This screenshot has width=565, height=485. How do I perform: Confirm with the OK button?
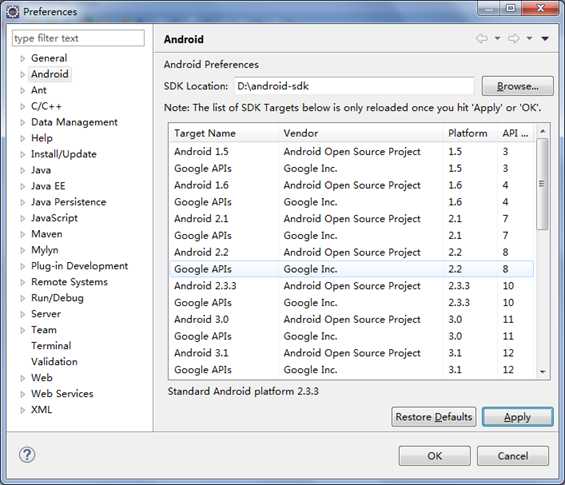(434, 456)
